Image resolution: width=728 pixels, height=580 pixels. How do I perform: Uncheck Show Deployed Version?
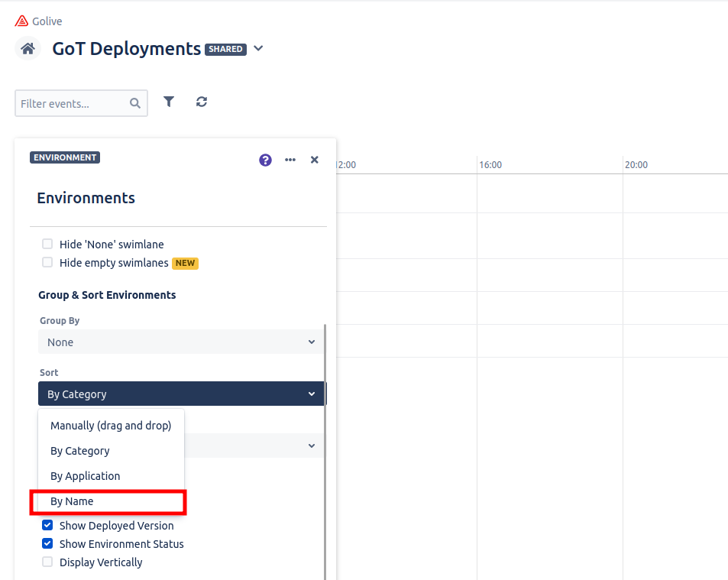click(x=47, y=526)
